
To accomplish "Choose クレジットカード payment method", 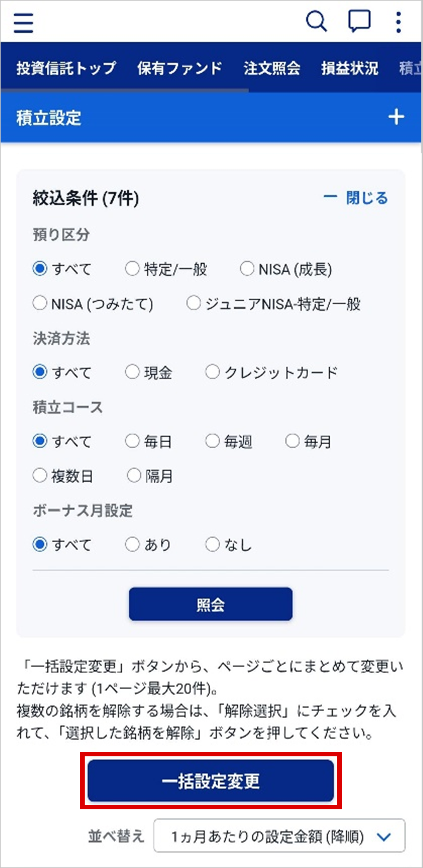I will (212, 372).
